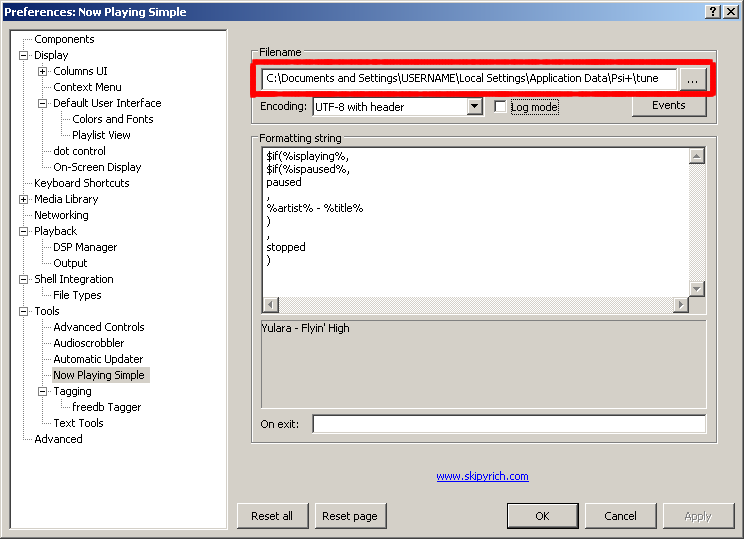Select Audioscrobbler under Tools
Screen dimensions: 744x539
coord(89,344)
